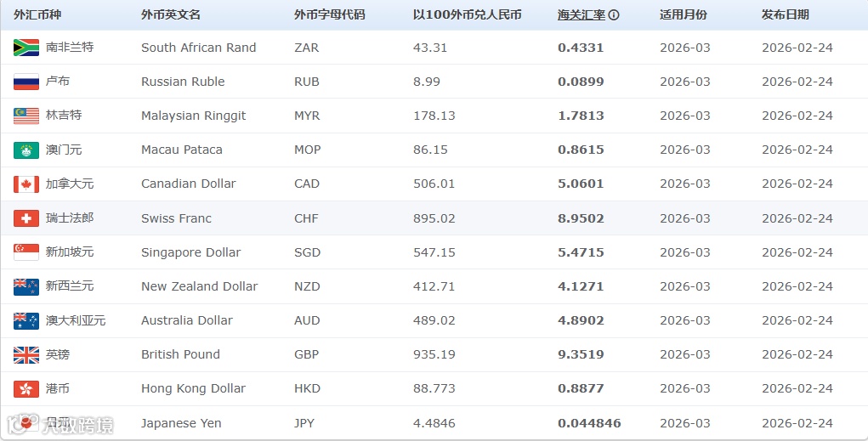Click the Canadian flag icon
The image size is (868, 441).
(x=26, y=184)
